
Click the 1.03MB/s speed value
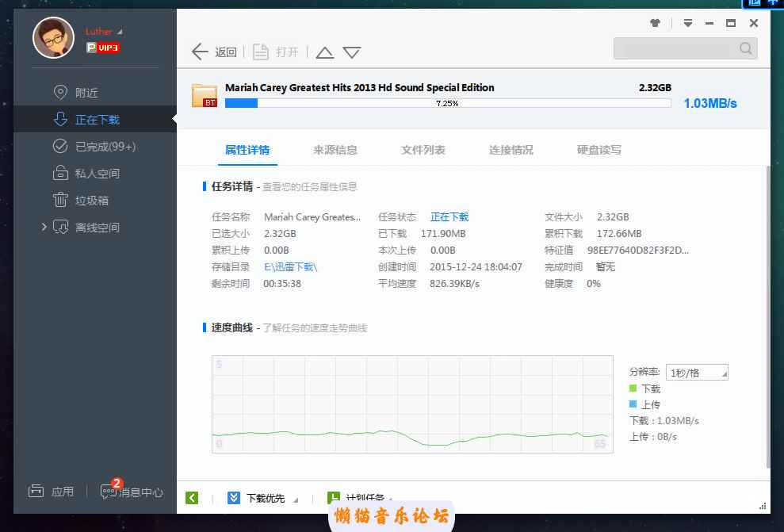click(x=710, y=103)
